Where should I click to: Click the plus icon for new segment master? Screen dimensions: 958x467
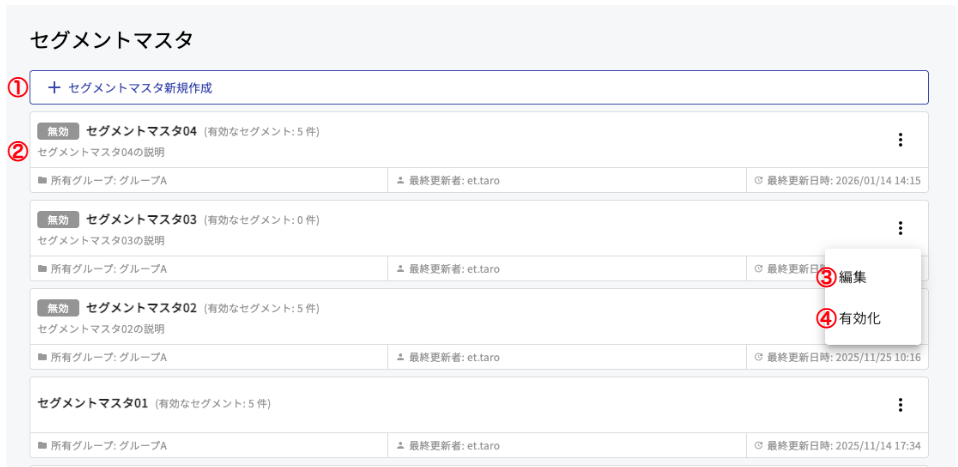tap(54, 88)
